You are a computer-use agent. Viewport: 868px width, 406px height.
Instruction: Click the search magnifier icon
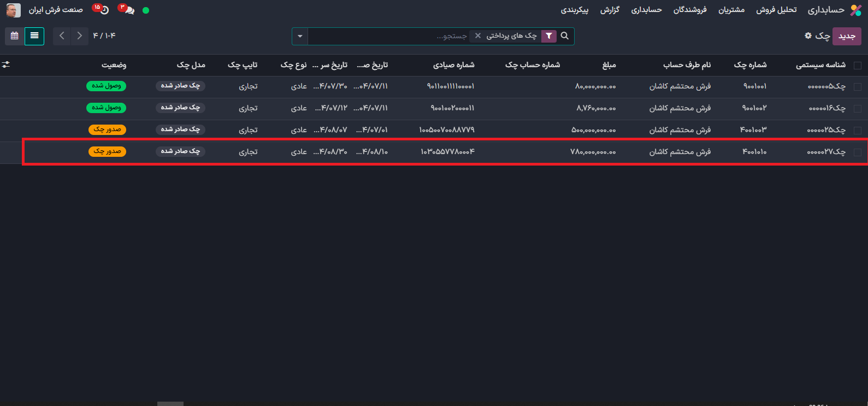click(565, 36)
